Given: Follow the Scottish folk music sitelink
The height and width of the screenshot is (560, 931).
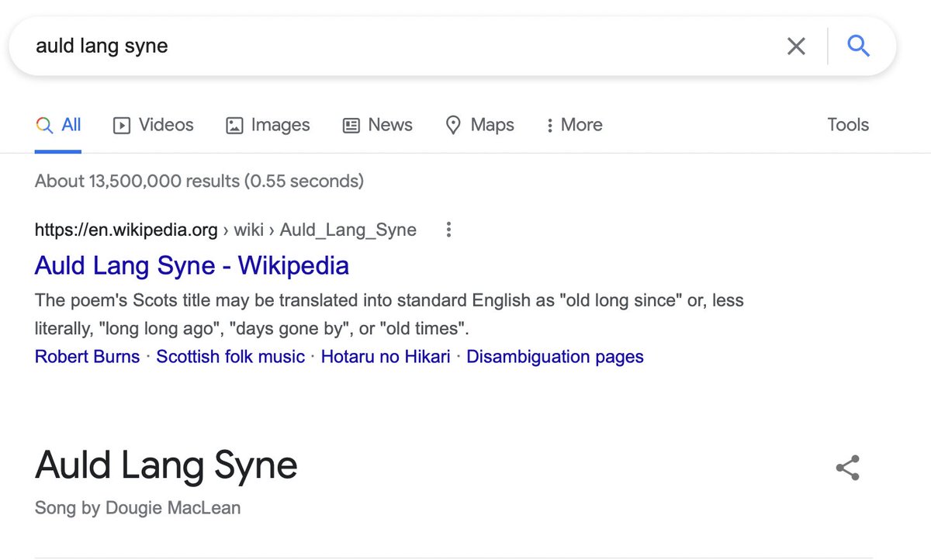Looking at the screenshot, I should [x=230, y=357].
